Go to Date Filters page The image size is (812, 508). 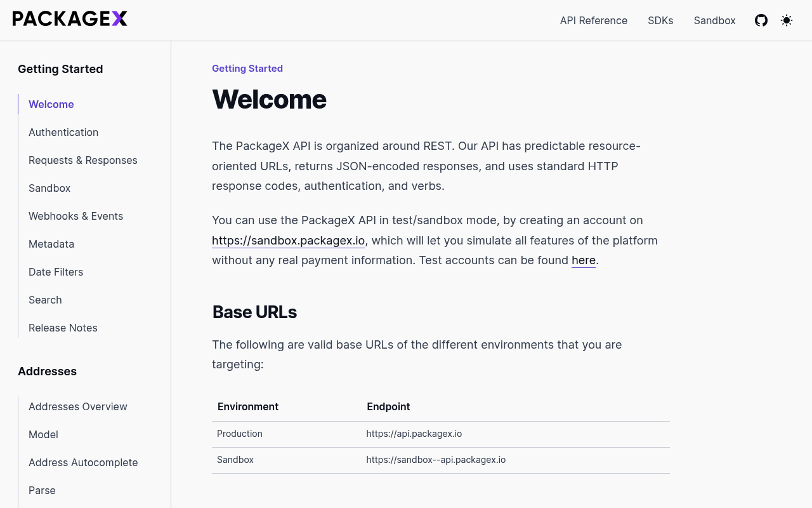click(x=56, y=272)
